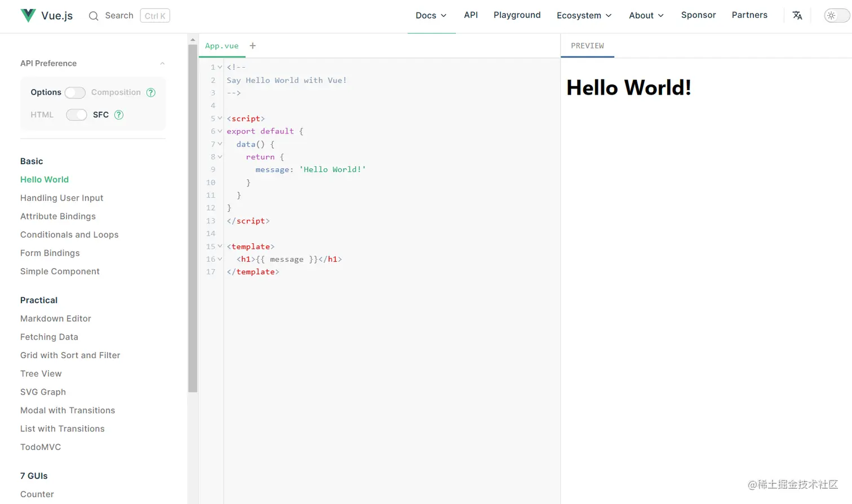Click the sidebar vertical scrollbar
The height and width of the screenshot is (504, 852).
coord(193,218)
